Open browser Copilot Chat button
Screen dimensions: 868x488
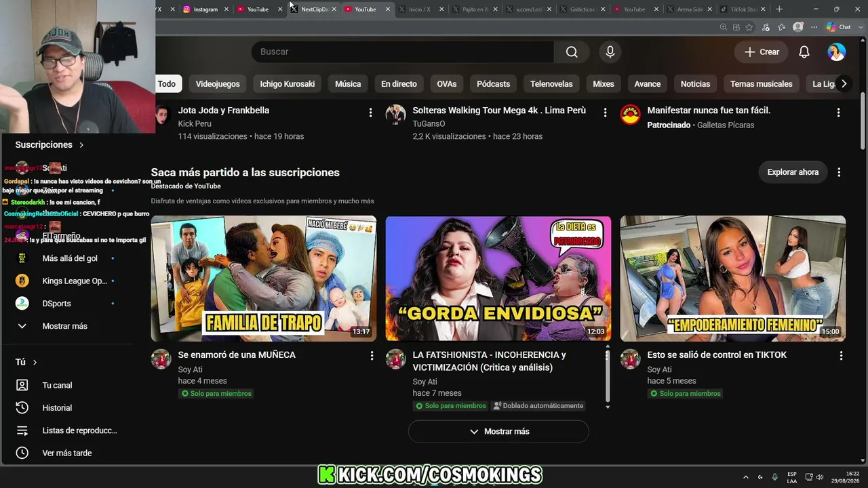(x=839, y=27)
